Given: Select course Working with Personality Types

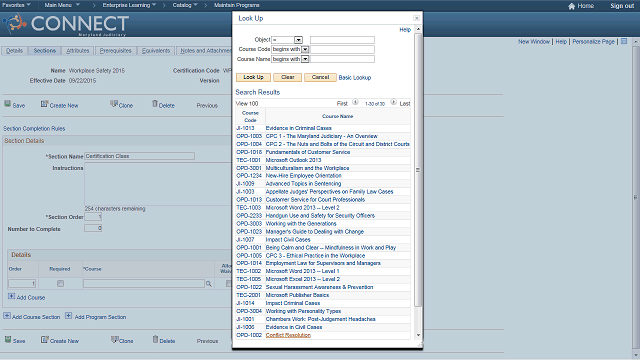Looking at the screenshot, I should point(303,311).
